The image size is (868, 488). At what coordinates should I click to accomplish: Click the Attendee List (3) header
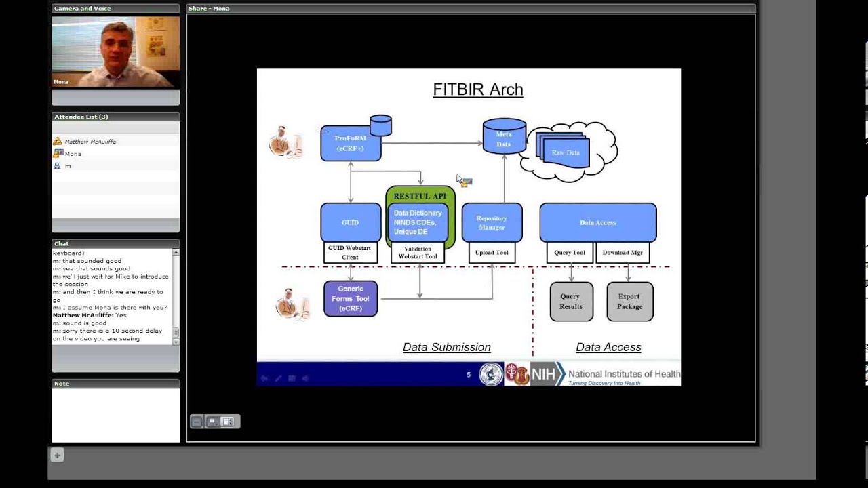[x=81, y=117]
